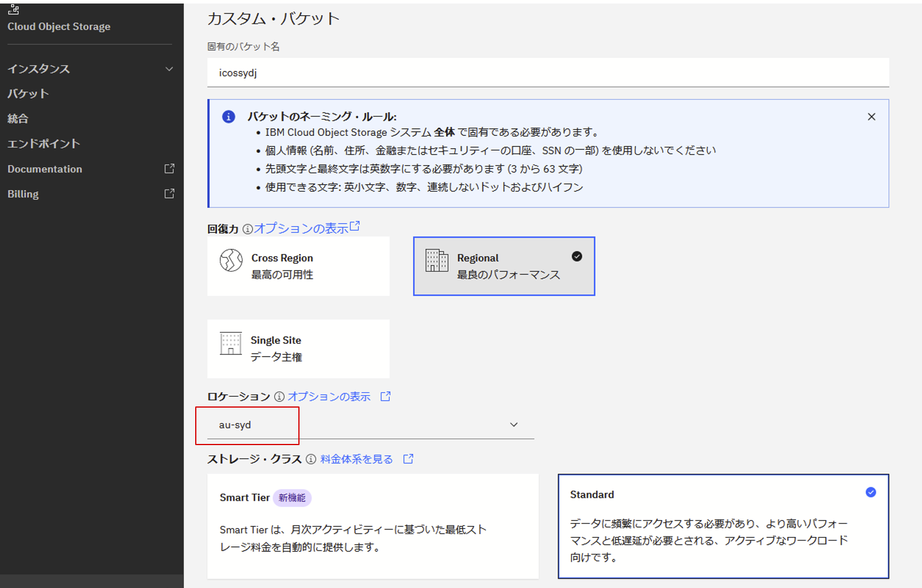This screenshot has height=588, width=922.
Task: Click the Standard selected checkmark
Action: click(x=871, y=493)
